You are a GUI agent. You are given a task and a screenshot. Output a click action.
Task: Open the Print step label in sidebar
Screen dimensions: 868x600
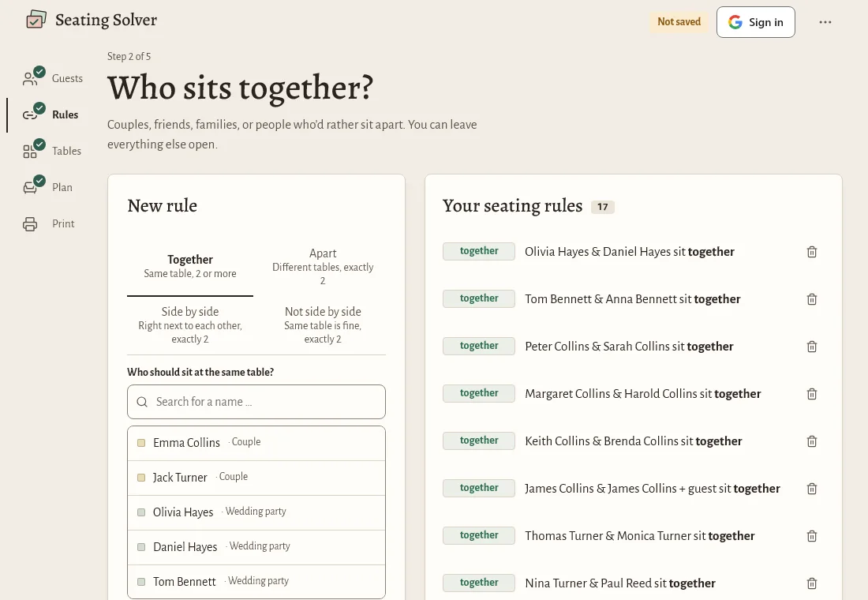63,224
